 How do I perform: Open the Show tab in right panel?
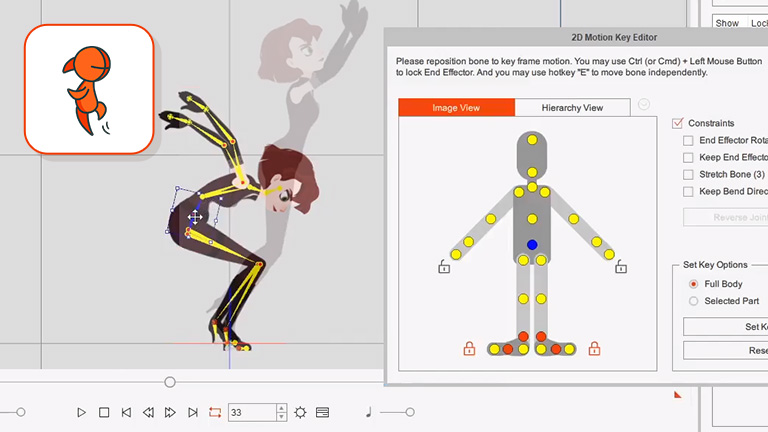tap(727, 23)
